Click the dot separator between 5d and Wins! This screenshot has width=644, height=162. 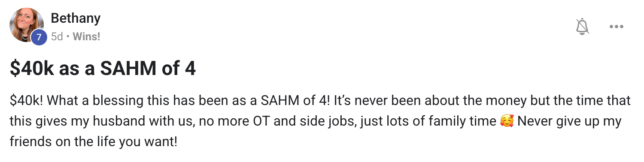coord(68,37)
